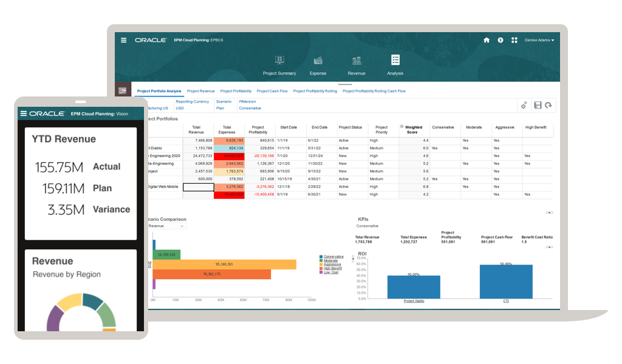The image size is (622, 364).
Task: Switch to the Project Cash Flow tab
Action: 272,91
